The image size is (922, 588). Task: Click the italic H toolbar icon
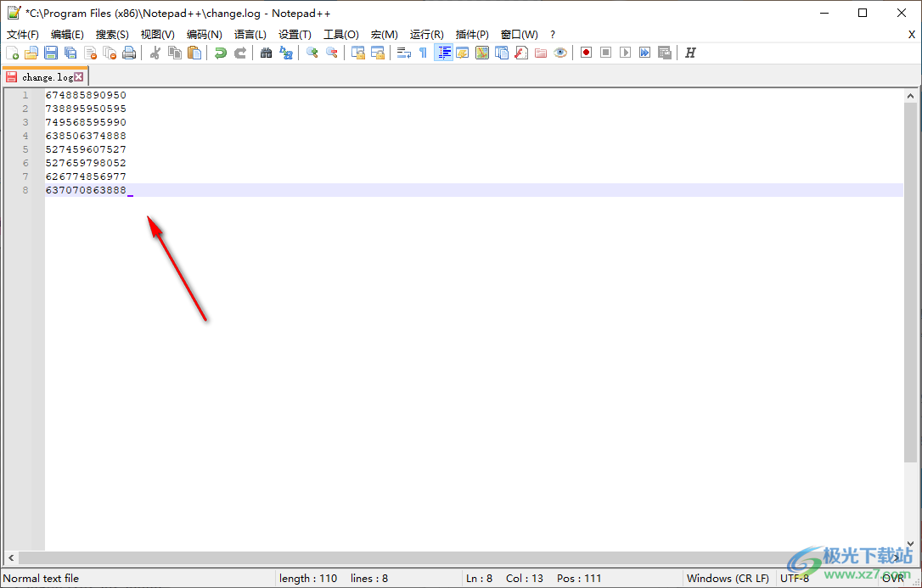(x=690, y=53)
